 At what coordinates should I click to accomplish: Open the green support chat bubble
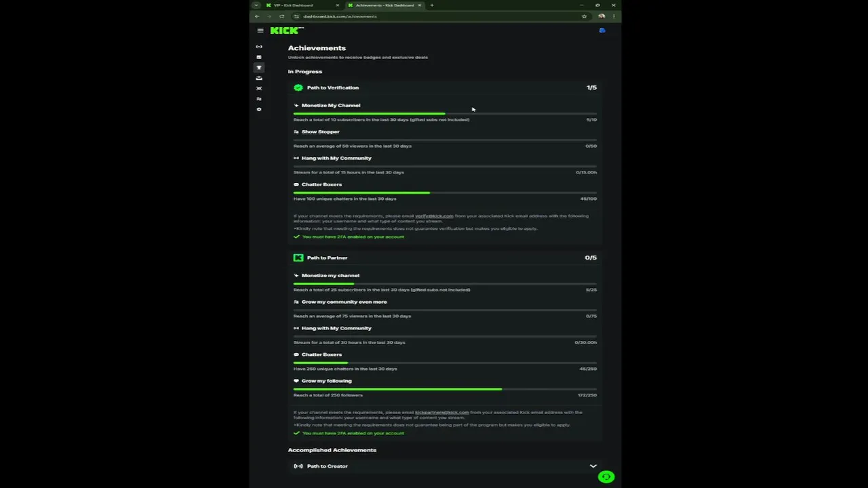coord(606,477)
